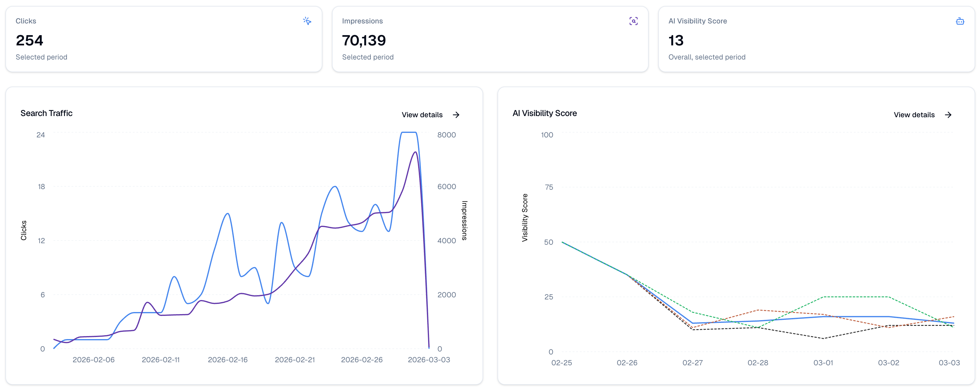Image resolution: width=980 pixels, height=392 pixels.
Task: Select the Clicks summary card showing 254
Action: [x=164, y=39]
